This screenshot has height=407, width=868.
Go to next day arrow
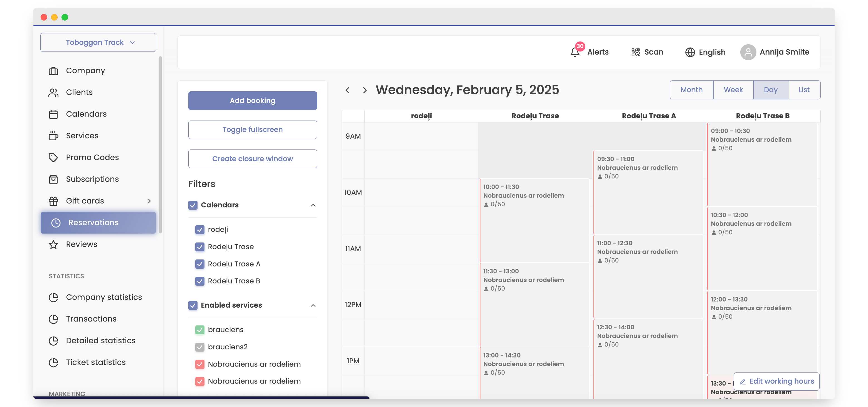[x=364, y=90]
